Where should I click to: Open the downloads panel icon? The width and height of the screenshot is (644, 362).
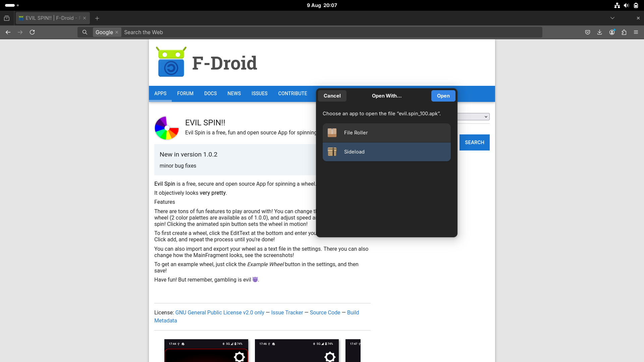click(x=599, y=32)
